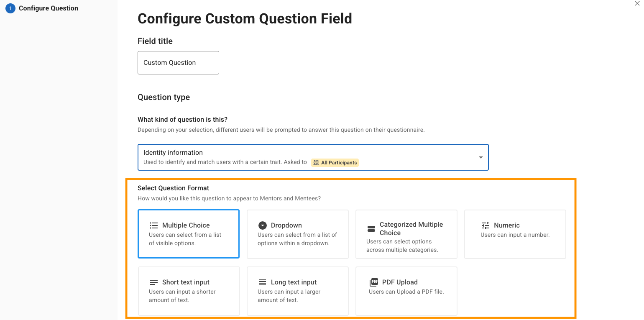Viewport: 644px width, 320px height.
Task: Pick the Short text input option
Action: (x=188, y=291)
